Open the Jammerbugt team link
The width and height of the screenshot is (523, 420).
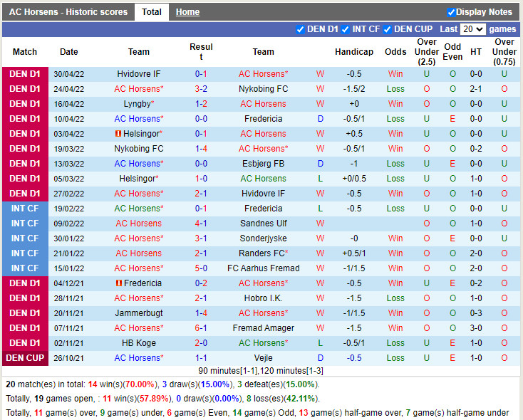[138, 313]
